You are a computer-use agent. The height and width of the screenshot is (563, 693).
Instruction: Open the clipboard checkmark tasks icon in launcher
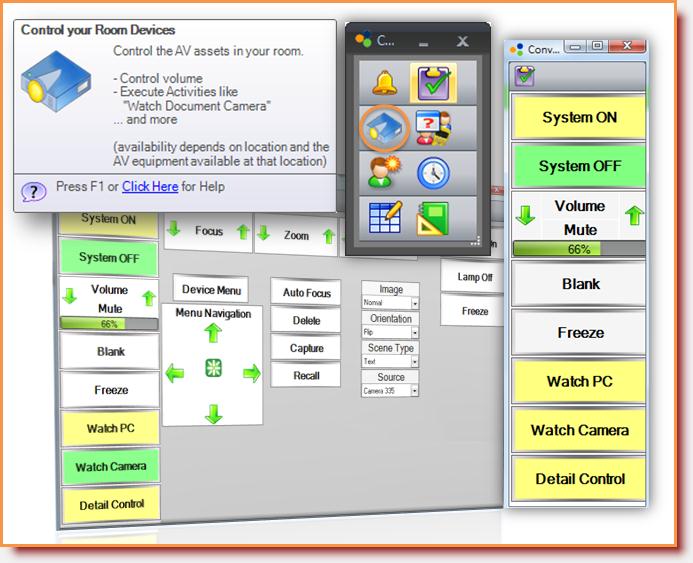click(x=433, y=82)
